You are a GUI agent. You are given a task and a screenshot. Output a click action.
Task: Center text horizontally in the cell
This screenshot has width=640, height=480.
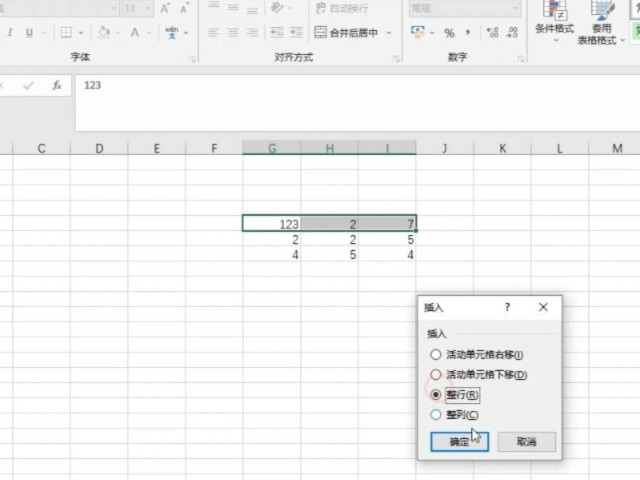pos(233,32)
